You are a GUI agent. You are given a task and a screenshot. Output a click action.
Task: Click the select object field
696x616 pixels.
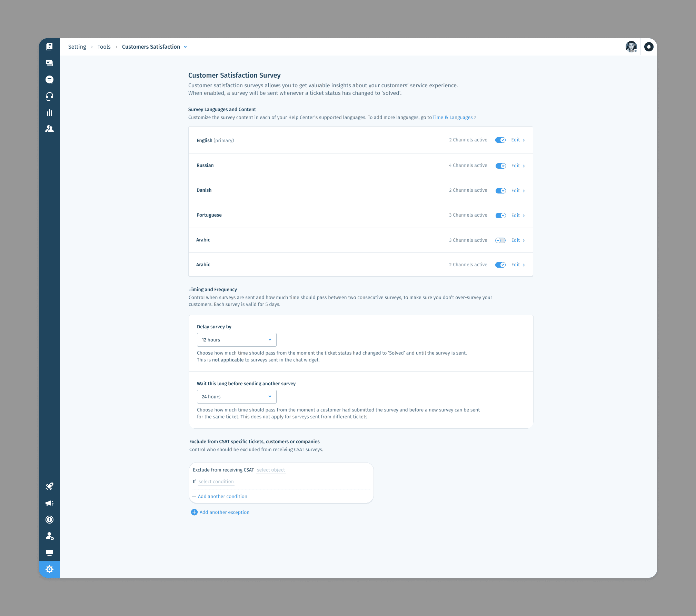tap(271, 470)
